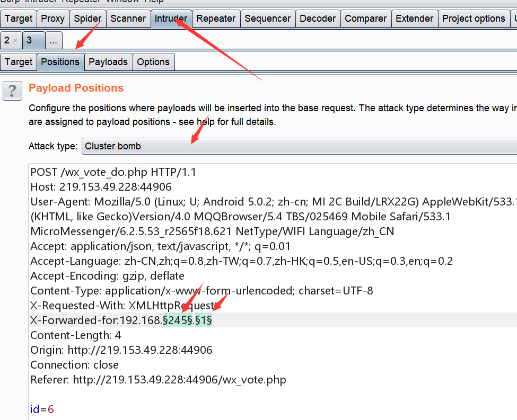Select the §1§ payload position marker
Screen dimensions: 517x420
[204, 320]
